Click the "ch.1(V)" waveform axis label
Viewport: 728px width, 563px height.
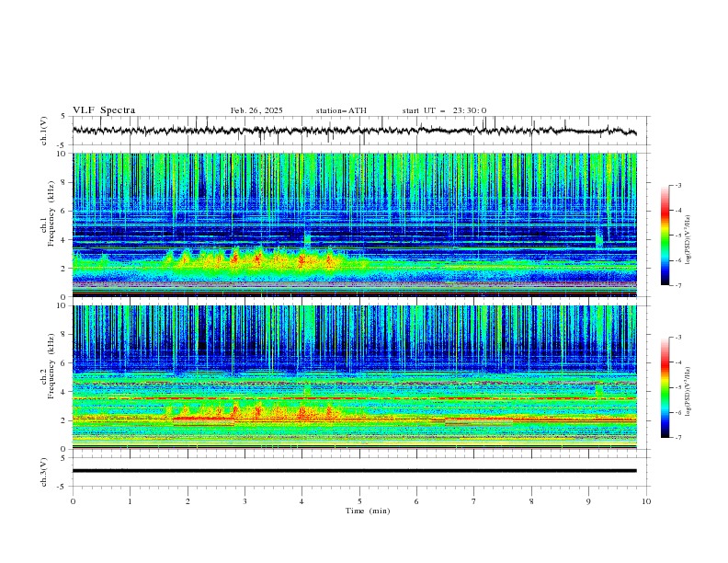point(44,131)
